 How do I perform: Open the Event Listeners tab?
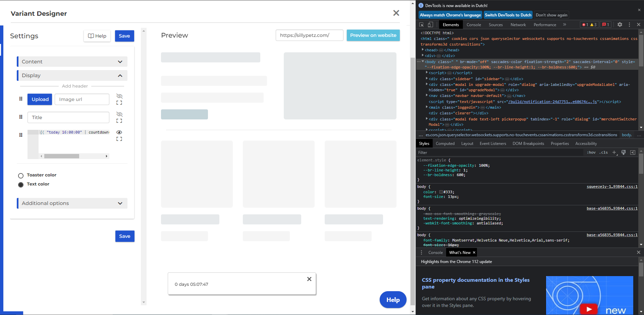(493, 144)
